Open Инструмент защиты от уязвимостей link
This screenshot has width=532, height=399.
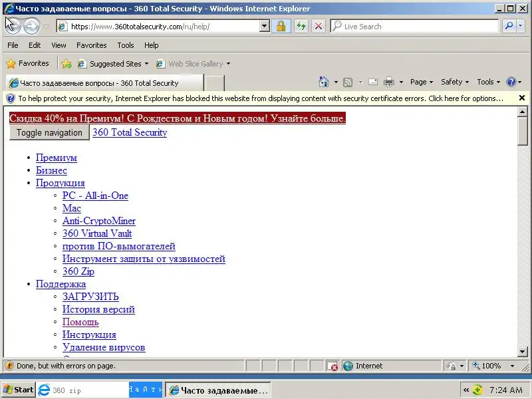(x=144, y=259)
